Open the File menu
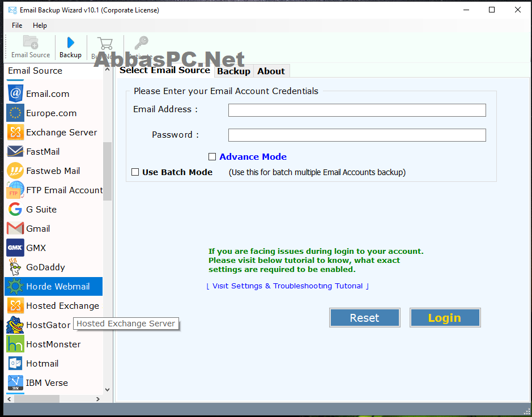 (17, 25)
